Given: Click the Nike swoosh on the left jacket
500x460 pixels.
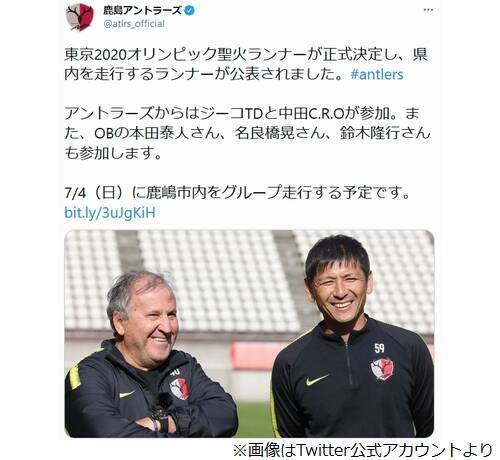Looking at the screenshot, I should pyautogui.click(x=127, y=395).
